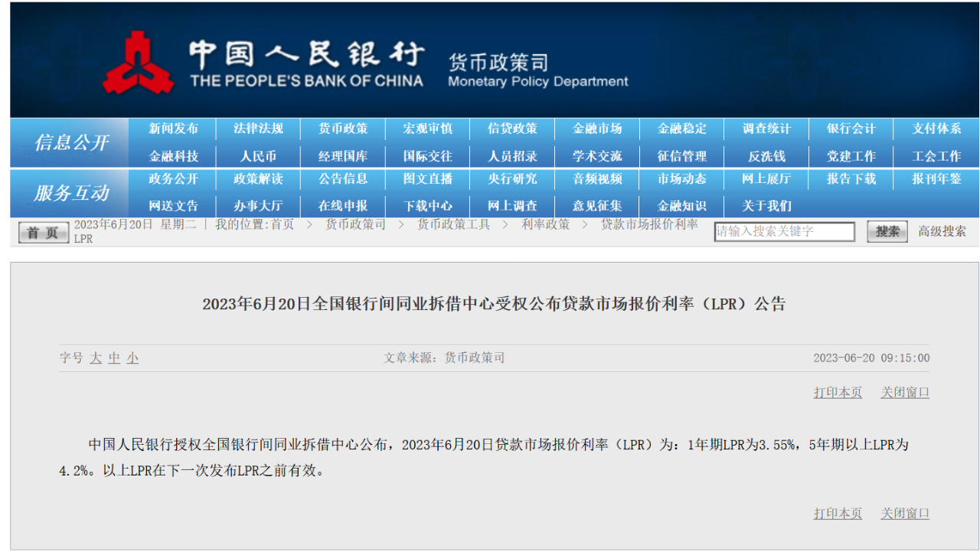
Task: Go to 金融知识 section
Action: 682,206
